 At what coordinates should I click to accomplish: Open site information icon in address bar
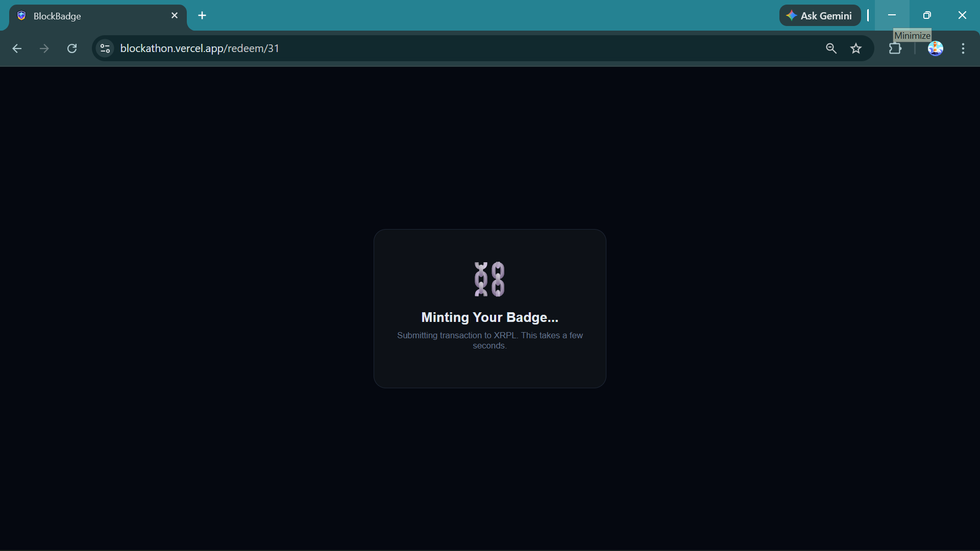105,48
